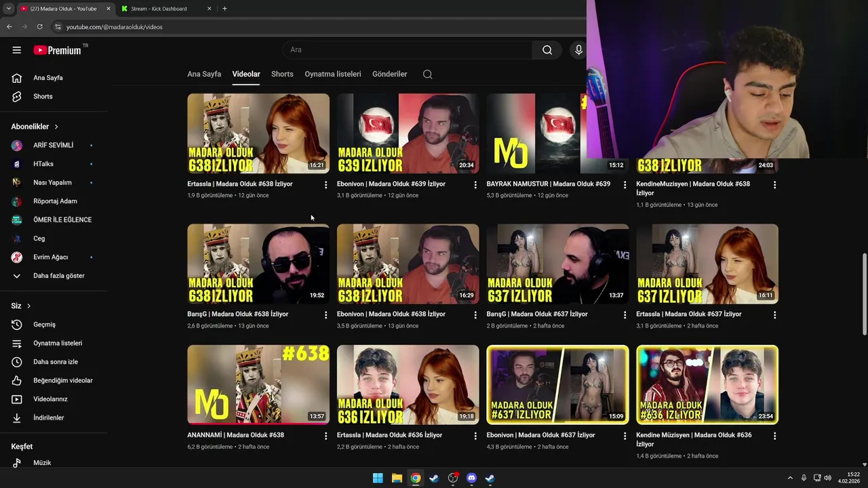Open the Windows Start menu
Viewport: 868px width, 488px height.
(378, 478)
